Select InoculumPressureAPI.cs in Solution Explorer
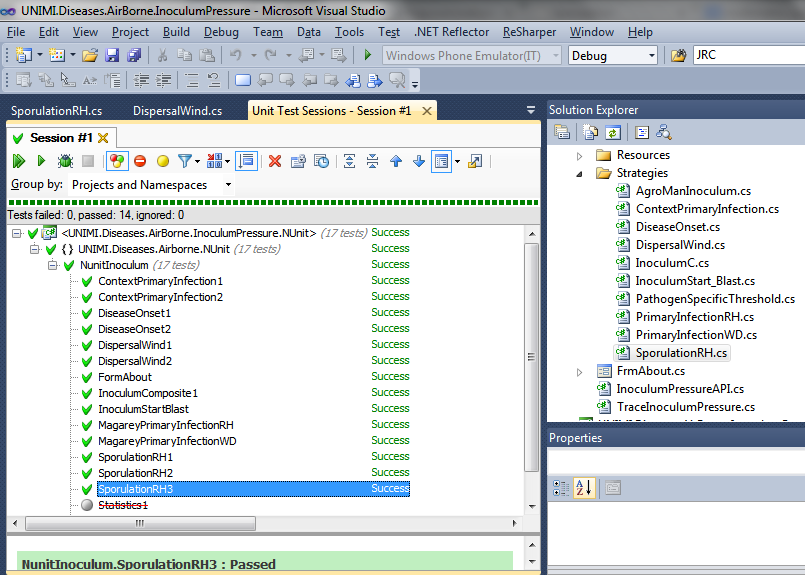This screenshot has width=805, height=575. [680, 389]
